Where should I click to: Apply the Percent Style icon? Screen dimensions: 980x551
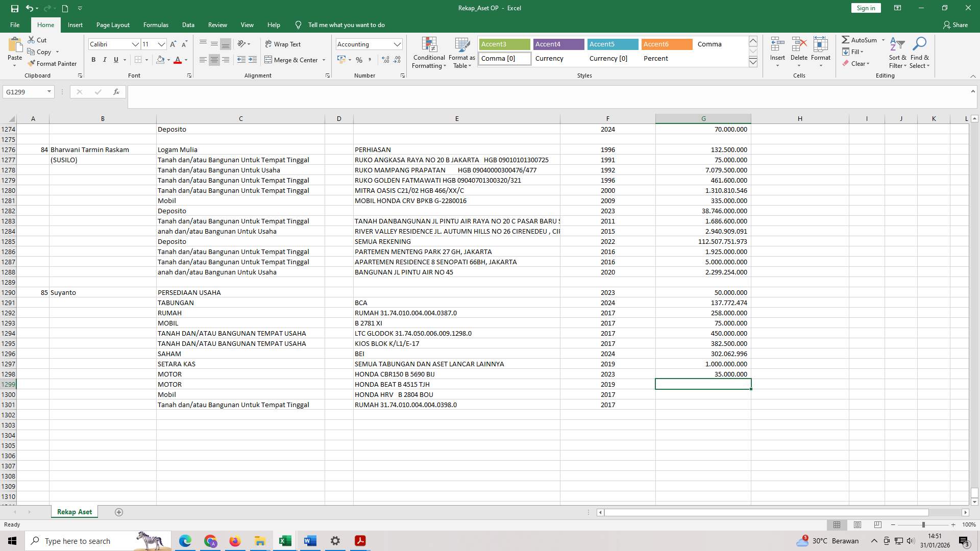point(359,60)
